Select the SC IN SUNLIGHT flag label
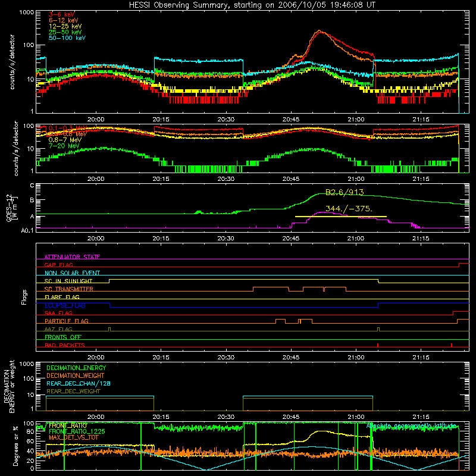This screenshot has height=476, width=476. click(x=68, y=281)
